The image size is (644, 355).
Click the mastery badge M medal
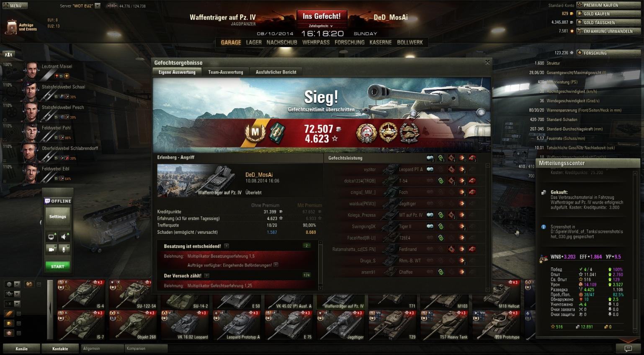(x=255, y=132)
